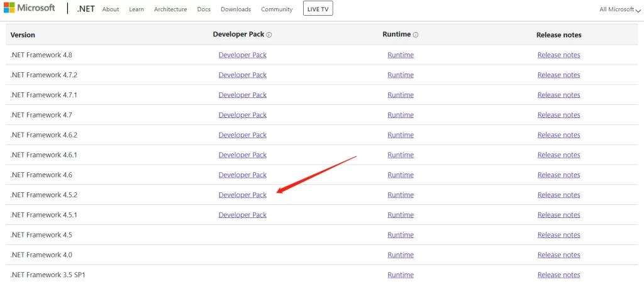Download Runtime for .NET Framework 4.5
Screen dimensions: 644x284
click(x=401, y=235)
